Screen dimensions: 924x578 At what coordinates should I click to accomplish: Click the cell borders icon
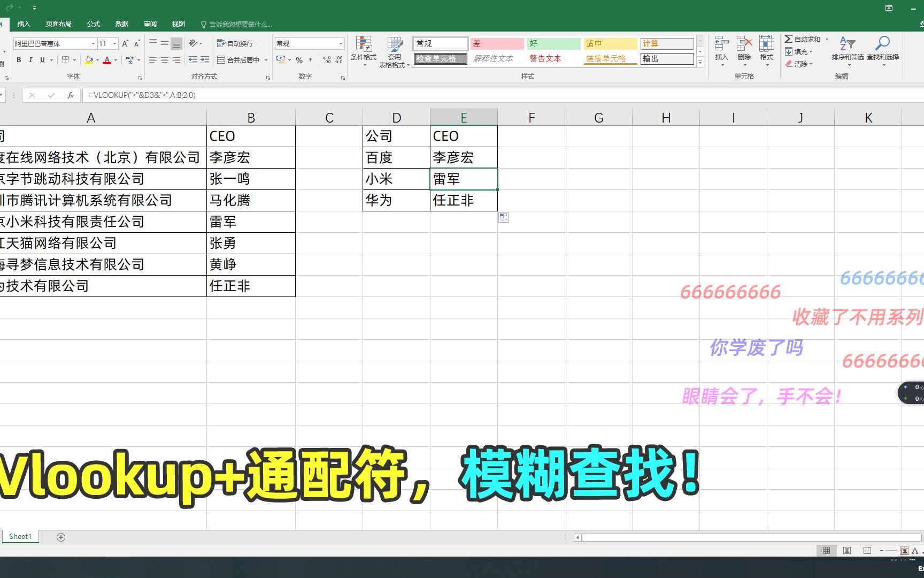click(x=65, y=60)
